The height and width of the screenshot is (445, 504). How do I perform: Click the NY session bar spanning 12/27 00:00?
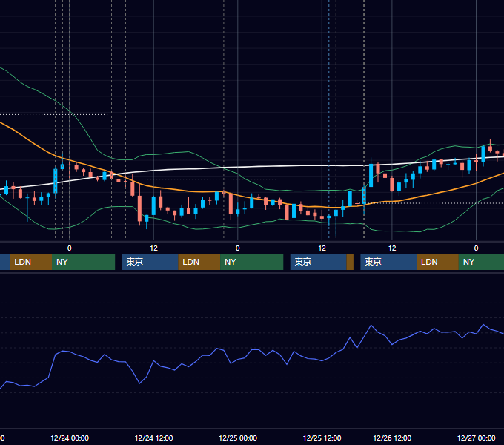(481, 262)
